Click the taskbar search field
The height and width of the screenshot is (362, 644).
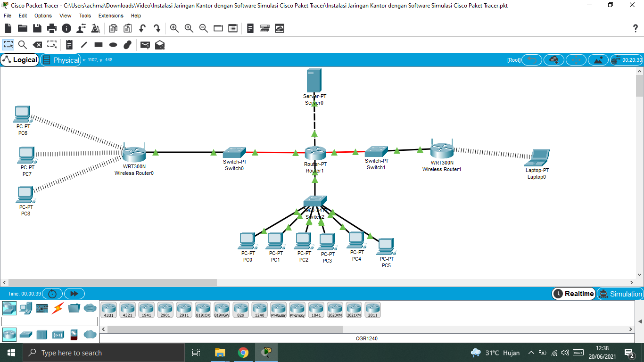pyautogui.click(x=104, y=353)
